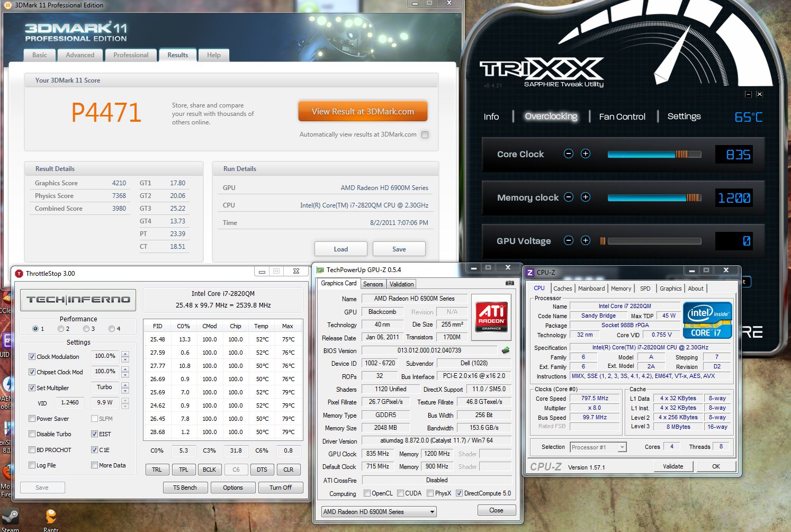
Task: Minimize the TRIXX utility window
Action: 748,94
